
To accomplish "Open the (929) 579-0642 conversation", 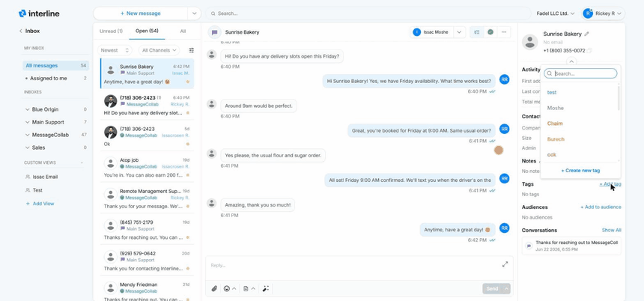I will 147,261.
